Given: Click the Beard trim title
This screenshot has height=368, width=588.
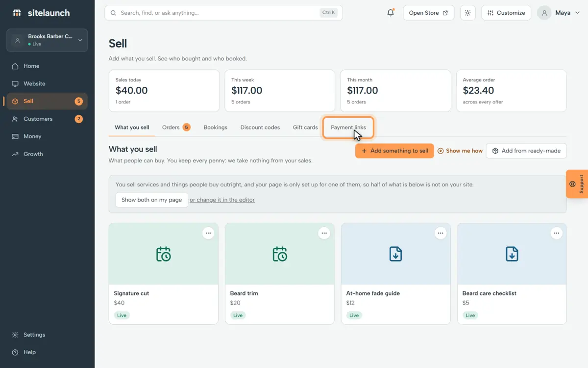Looking at the screenshot, I should [244, 293].
